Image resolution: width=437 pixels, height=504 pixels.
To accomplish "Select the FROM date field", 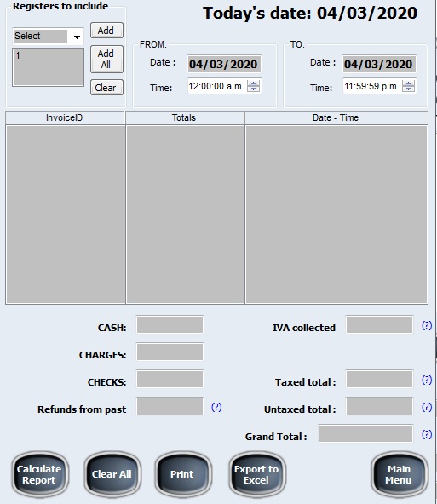I will (x=224, y=64).
